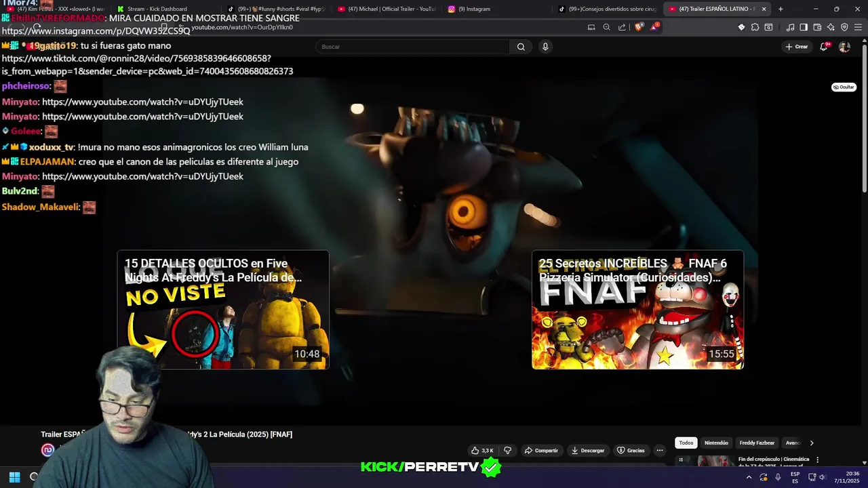868x488 pixels.
Task: Select the Todos filter chip
Action: pyautogui.click(x=686, y=443)
